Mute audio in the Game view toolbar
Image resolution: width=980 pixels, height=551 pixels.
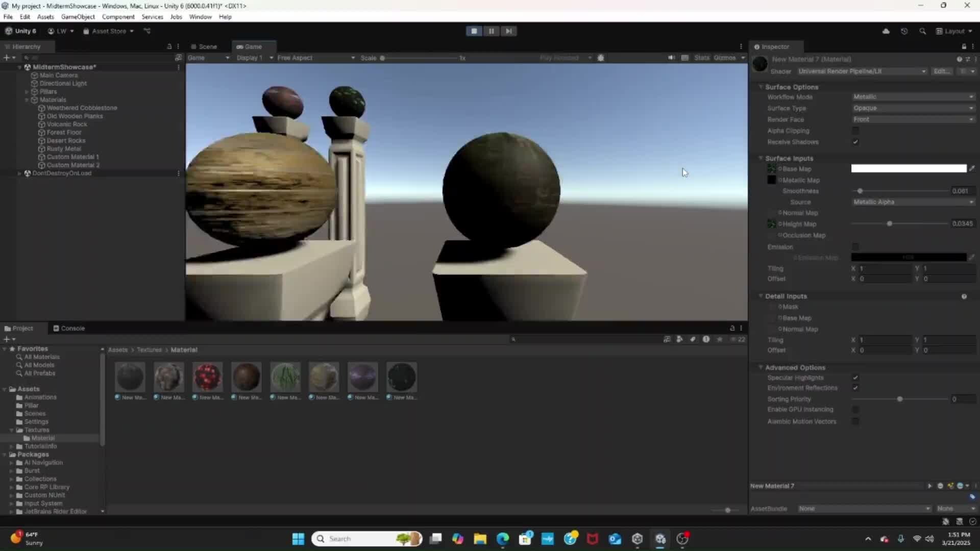pos(670,58)
